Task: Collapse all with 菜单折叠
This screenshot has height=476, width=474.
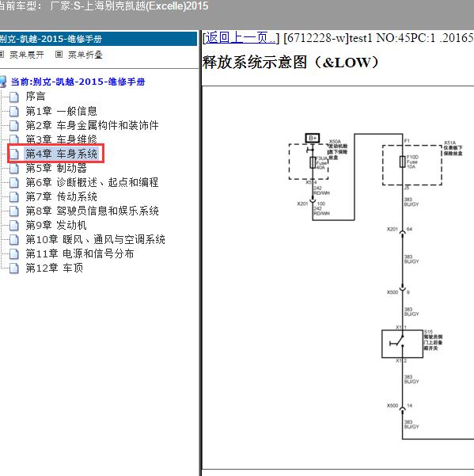Action: [x=85, y=55]
